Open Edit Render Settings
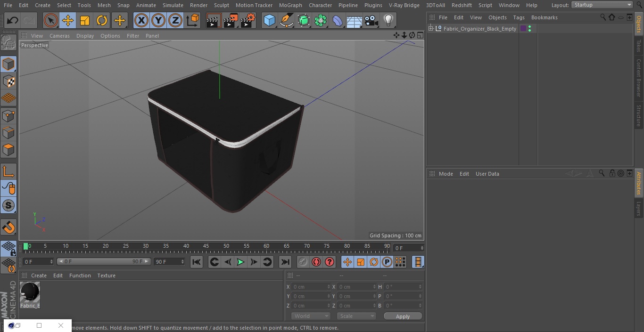Image resolution: width=644 pixels, height=332 pixels. tap(248, 20)
